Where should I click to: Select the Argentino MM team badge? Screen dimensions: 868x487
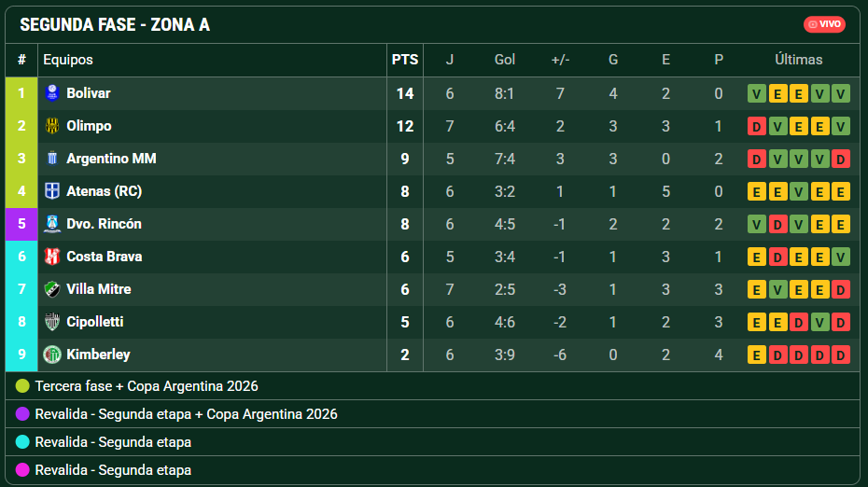pyautogui.click(x=52, y=159)
